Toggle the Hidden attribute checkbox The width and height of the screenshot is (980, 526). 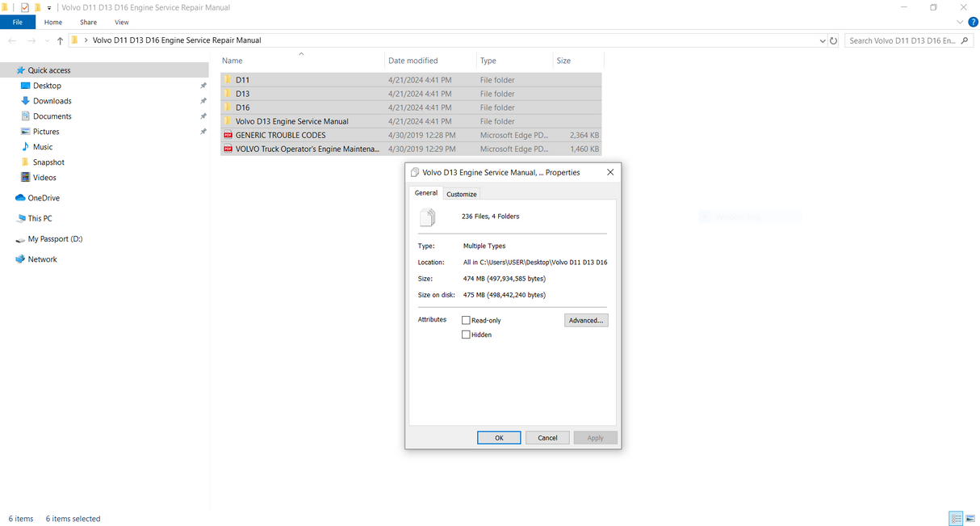466,335
